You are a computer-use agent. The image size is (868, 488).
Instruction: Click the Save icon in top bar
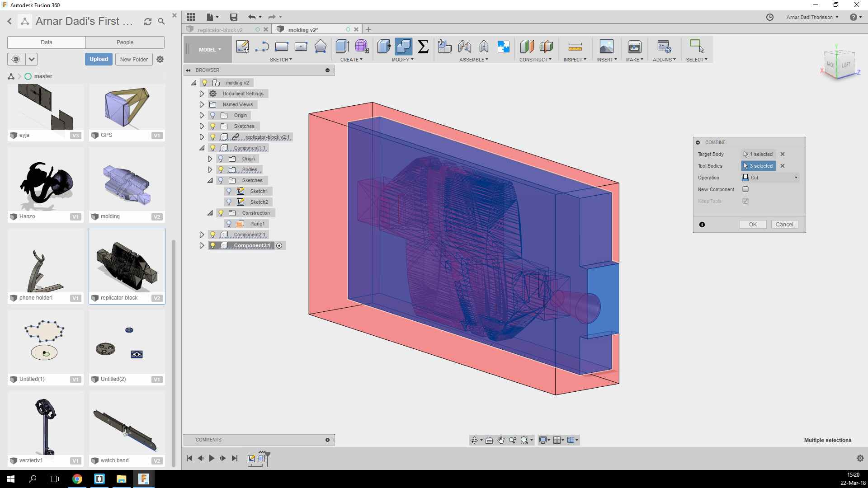[234, 17]
